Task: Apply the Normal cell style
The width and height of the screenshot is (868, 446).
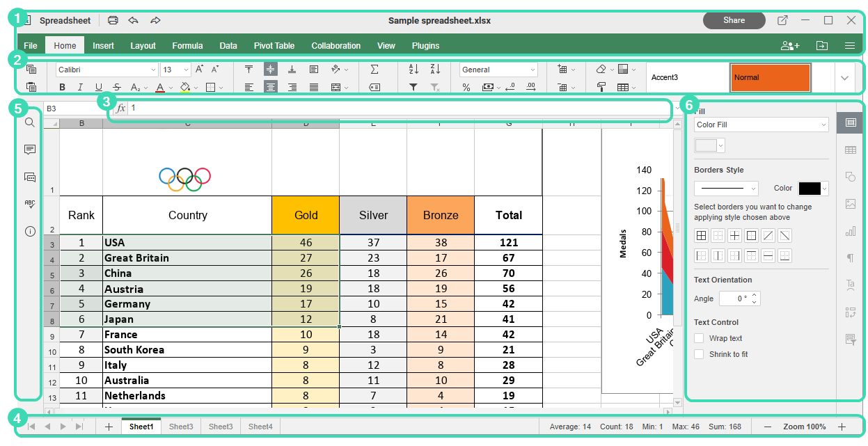Action: click(771, 78)
